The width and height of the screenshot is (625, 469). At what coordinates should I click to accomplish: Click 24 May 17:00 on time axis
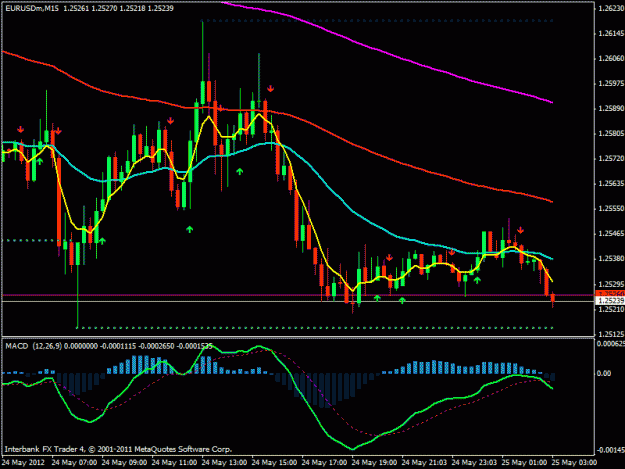[324, 463]
